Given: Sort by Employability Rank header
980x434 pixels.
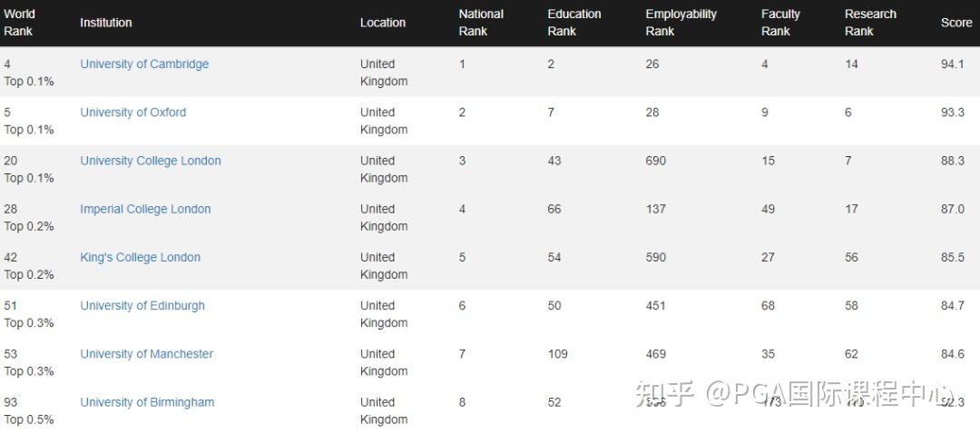Looking at the screenshot, I should (x=681, y=23).
